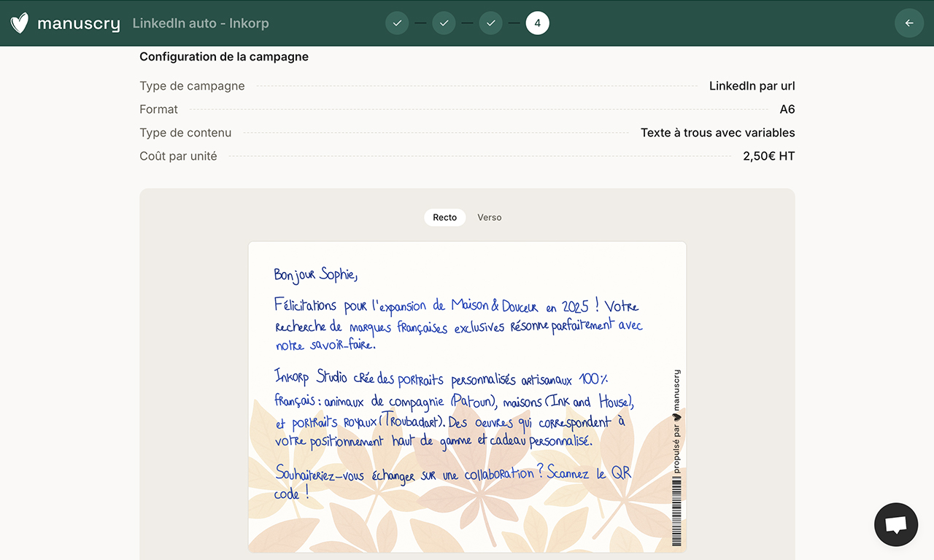Click the campaign title 'LinkedIn auto - Inkorp'
The height and width of the screenshot is (560, 934).
pos(201,23)
